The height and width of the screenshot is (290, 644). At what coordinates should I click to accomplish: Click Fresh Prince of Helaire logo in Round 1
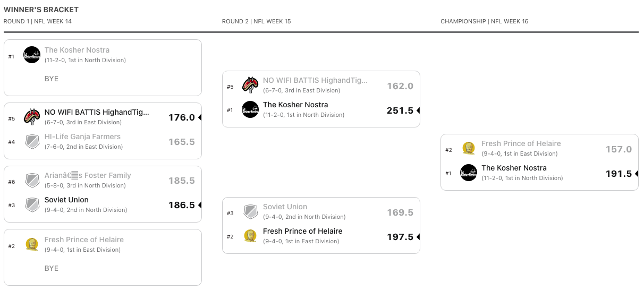click(32, 244)
